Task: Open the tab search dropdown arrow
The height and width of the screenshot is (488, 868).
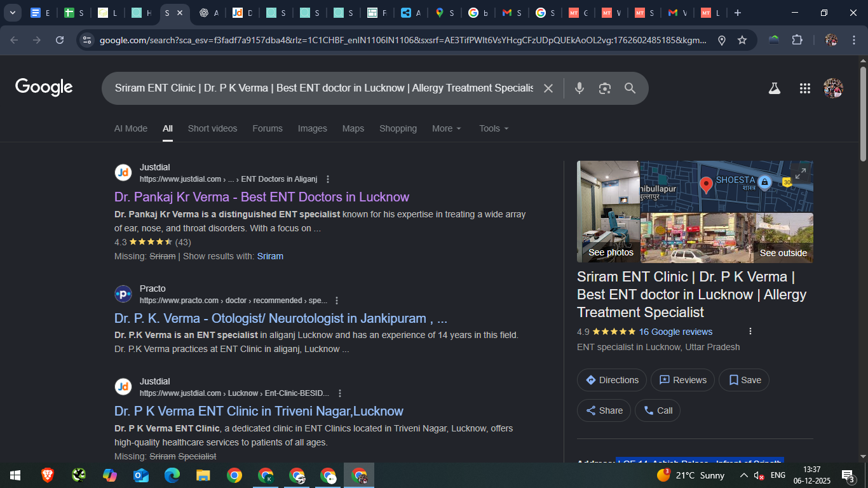Action: pos(12,13)
